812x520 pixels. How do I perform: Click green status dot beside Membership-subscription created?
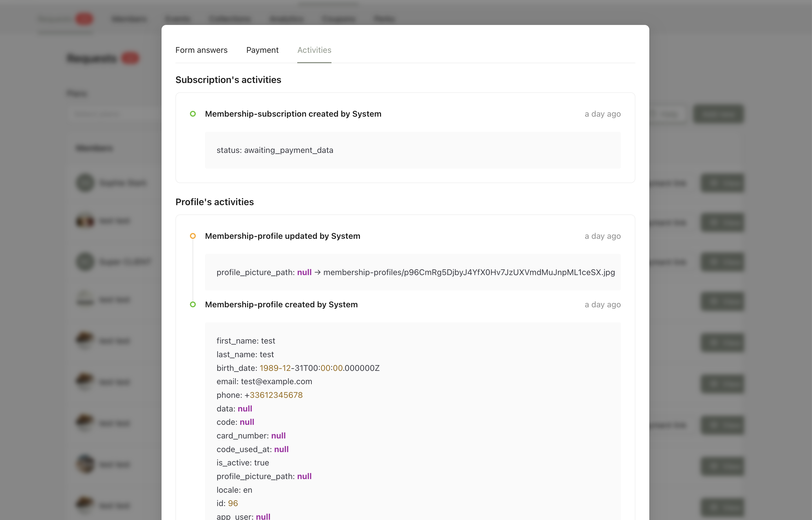click(x=193, y=114)
